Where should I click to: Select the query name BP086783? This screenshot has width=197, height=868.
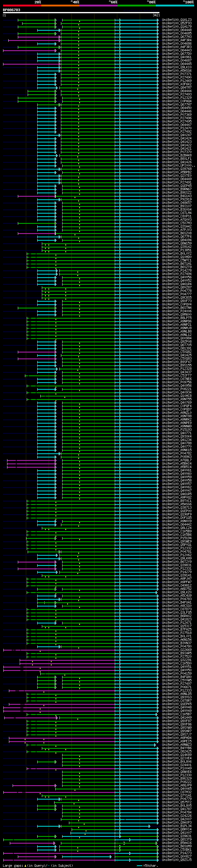[x=11, y=10]
